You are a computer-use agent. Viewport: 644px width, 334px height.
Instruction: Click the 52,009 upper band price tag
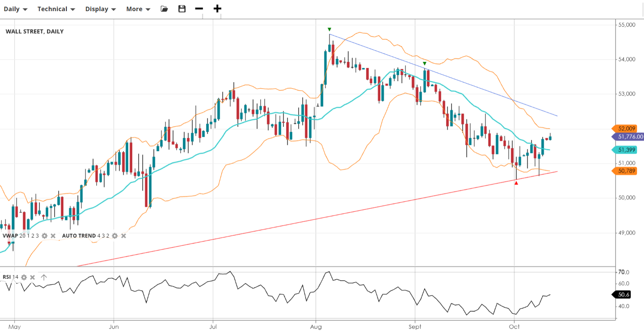click(x=625, y=129)
